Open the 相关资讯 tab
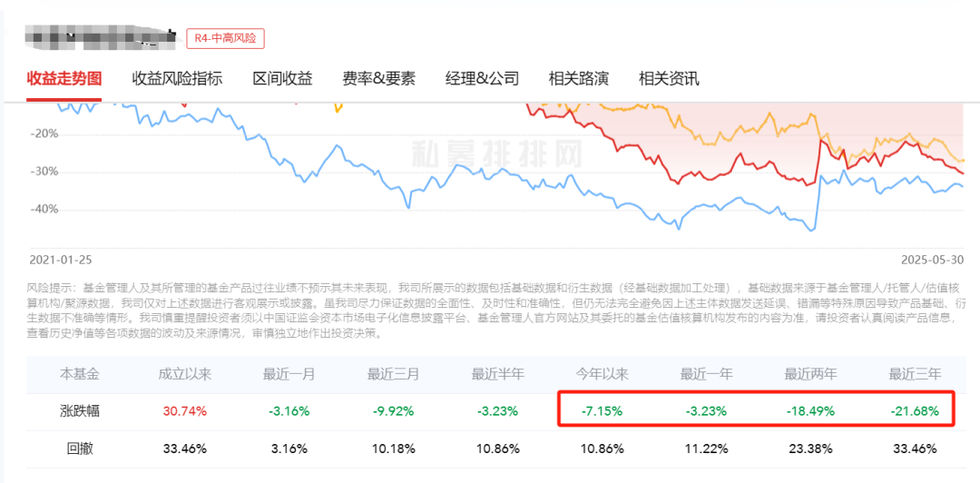Image resolution: width=980 pixels, height=483 pixels. [x=669, y=79]
